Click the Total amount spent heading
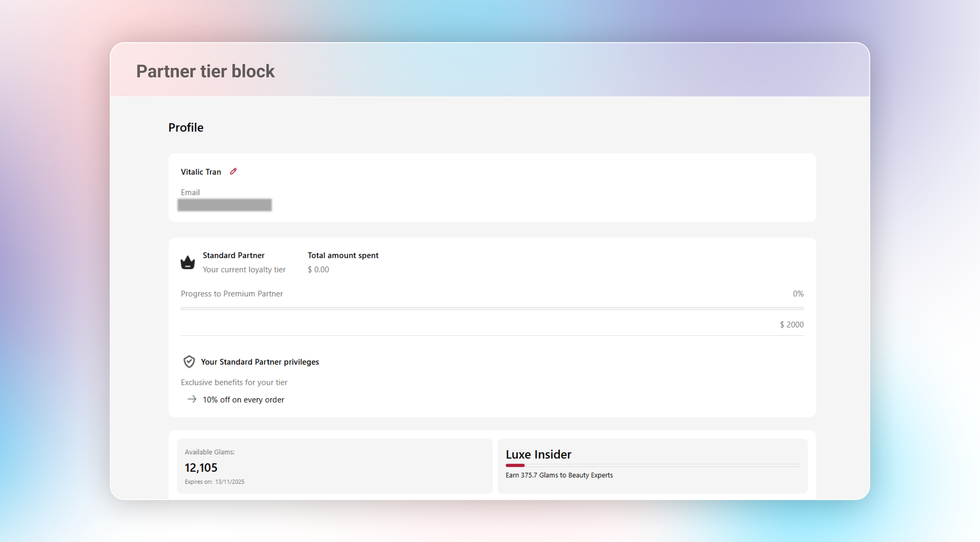Screen dimensions: 980x542 (x=343, y=255)
